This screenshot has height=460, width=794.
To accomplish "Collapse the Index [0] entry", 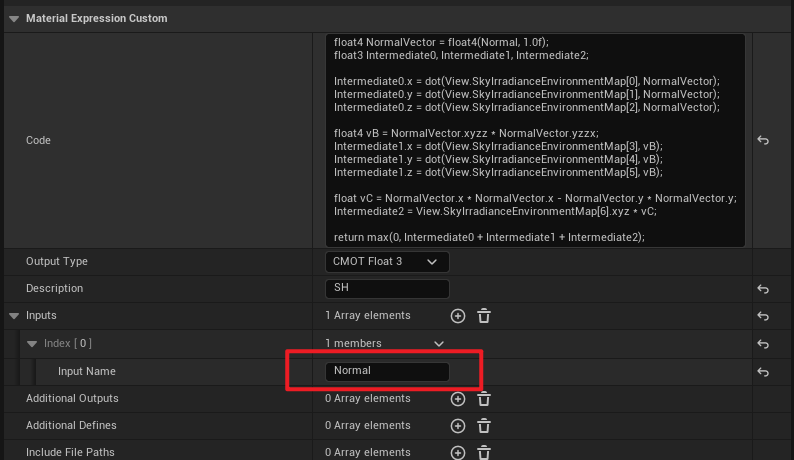I will [32, 344].
